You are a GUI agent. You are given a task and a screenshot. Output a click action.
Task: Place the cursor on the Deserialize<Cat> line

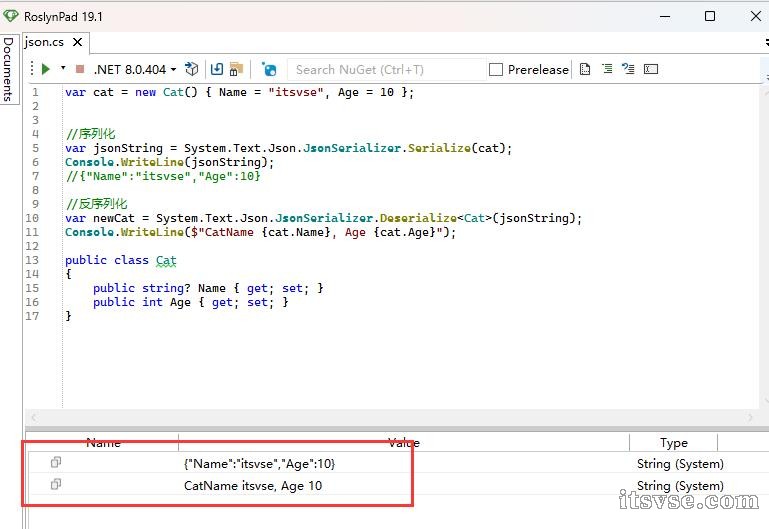click(x=324, y=218)
